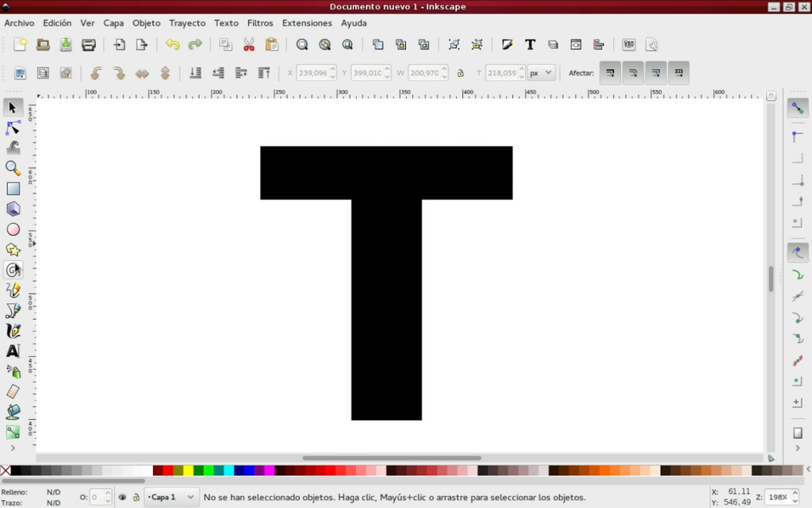Viewport: 812px width, 508px height.
Task: Toggle scale rounded corners option
Action: point(633,73)
